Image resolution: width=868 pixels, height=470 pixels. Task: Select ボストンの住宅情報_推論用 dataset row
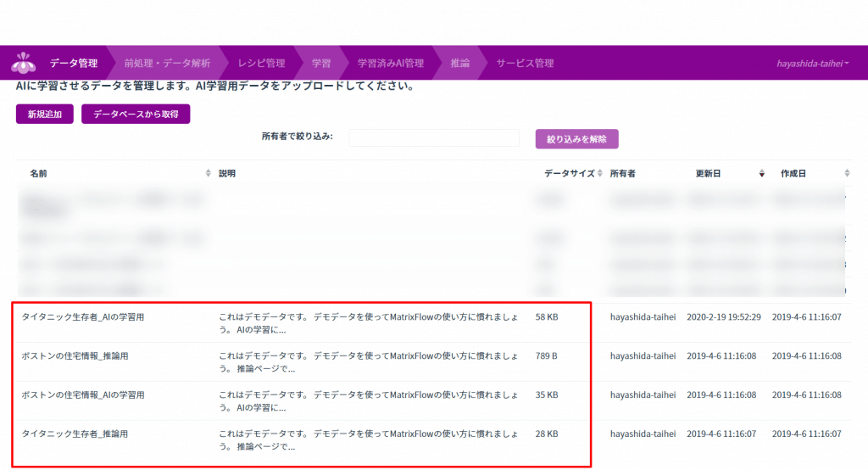click(75, 356)
